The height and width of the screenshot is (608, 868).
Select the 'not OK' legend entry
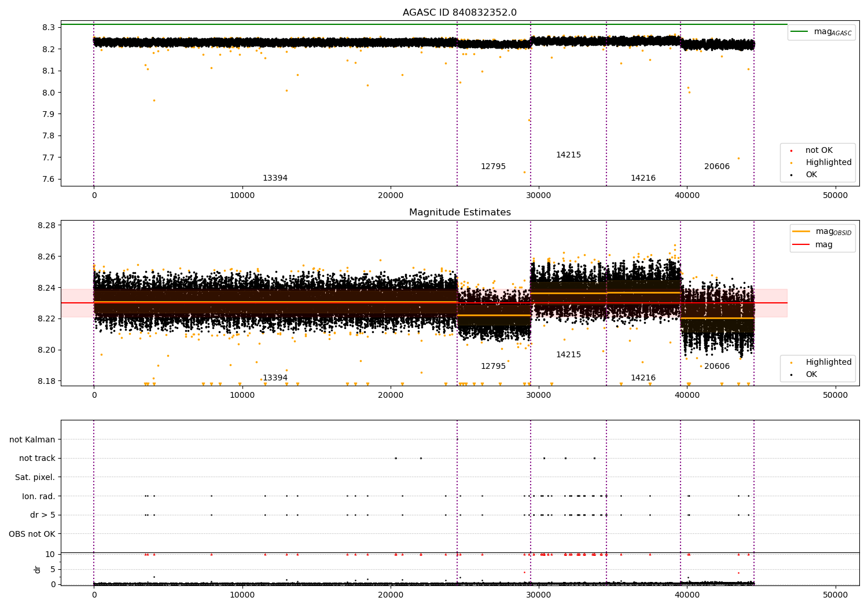tap(819, 151)
